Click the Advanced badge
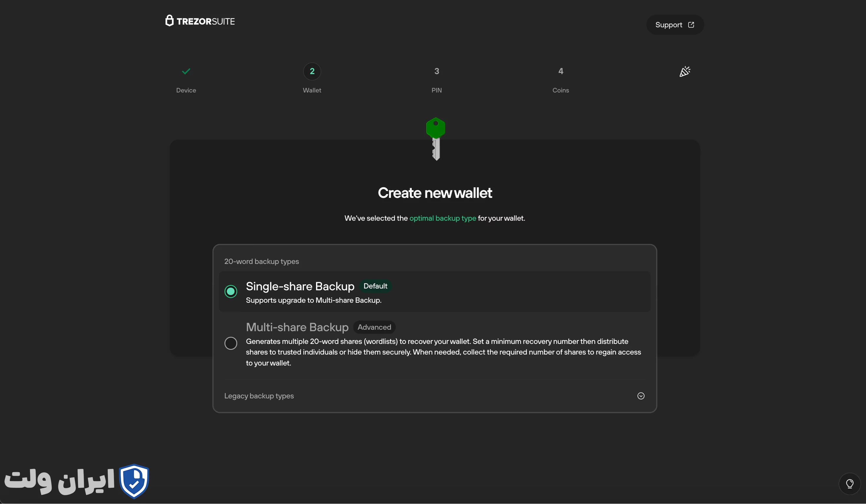The width and height of the screenshot is (866, 504). pos(374,327)
